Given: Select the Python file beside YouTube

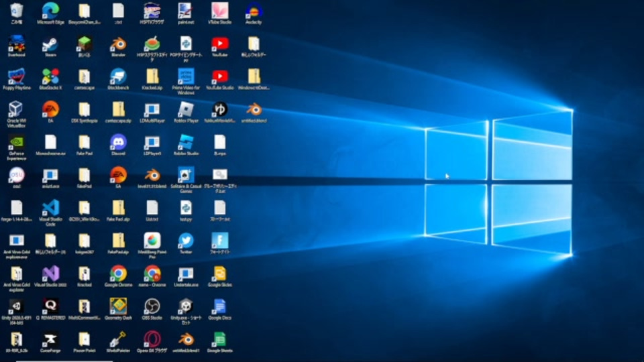Looking at the screenshot, I should click(186, 44).
